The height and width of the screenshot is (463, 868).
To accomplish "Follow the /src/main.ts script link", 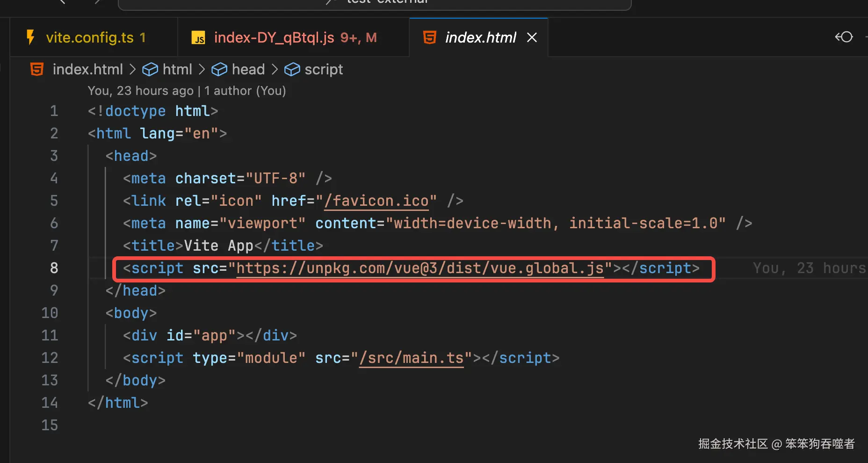I will coord(412,358).
